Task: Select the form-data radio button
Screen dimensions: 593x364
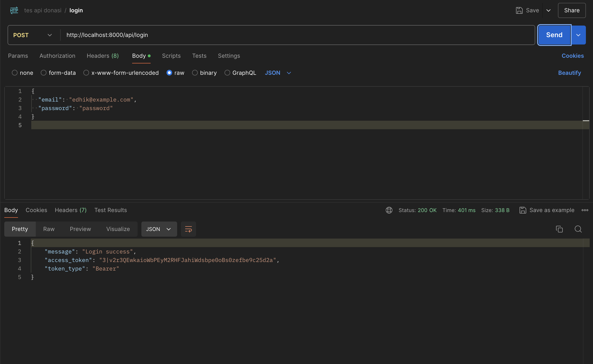Action: point(44,73)
